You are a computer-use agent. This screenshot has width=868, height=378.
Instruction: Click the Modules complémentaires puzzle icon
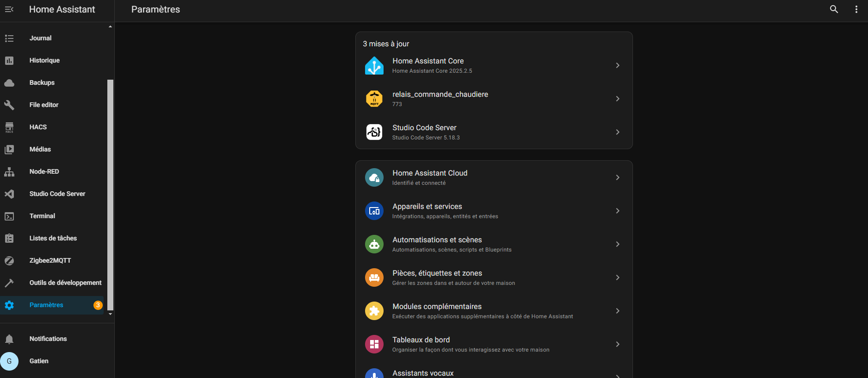[374, 311]
